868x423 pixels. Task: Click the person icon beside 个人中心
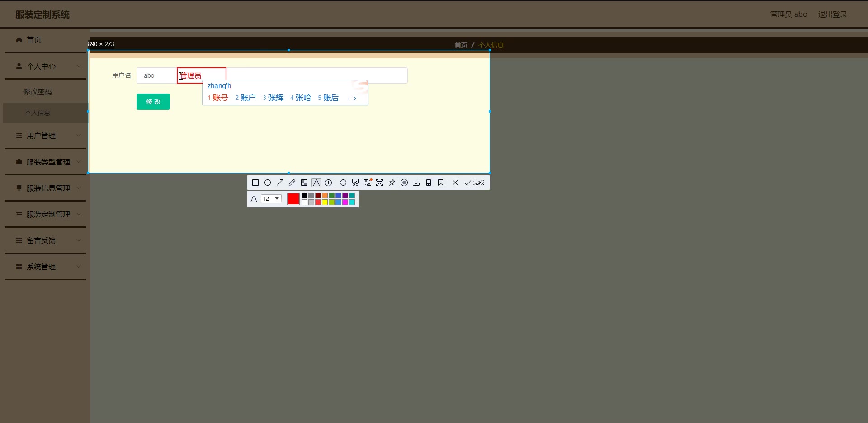(x=19, y=66)
